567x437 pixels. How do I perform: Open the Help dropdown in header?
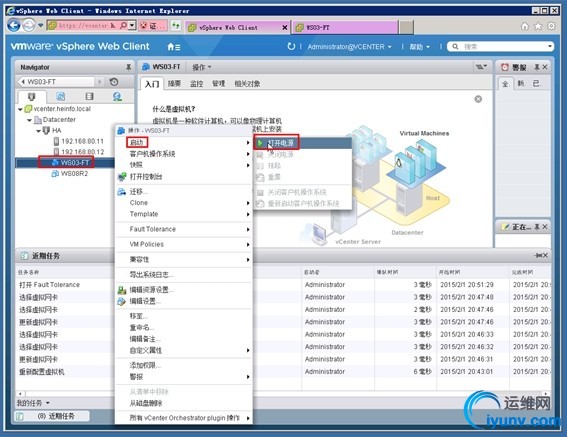(419, 47)
